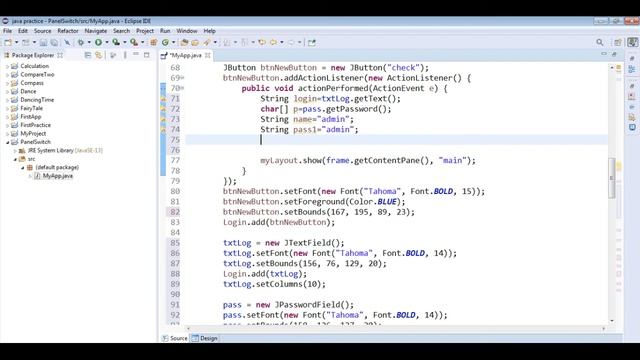Click the Forward navigation arrow icon
Image resolution: width=640 pixels, height=360 pixels.
pyautogui.click(x=291, y=42)
